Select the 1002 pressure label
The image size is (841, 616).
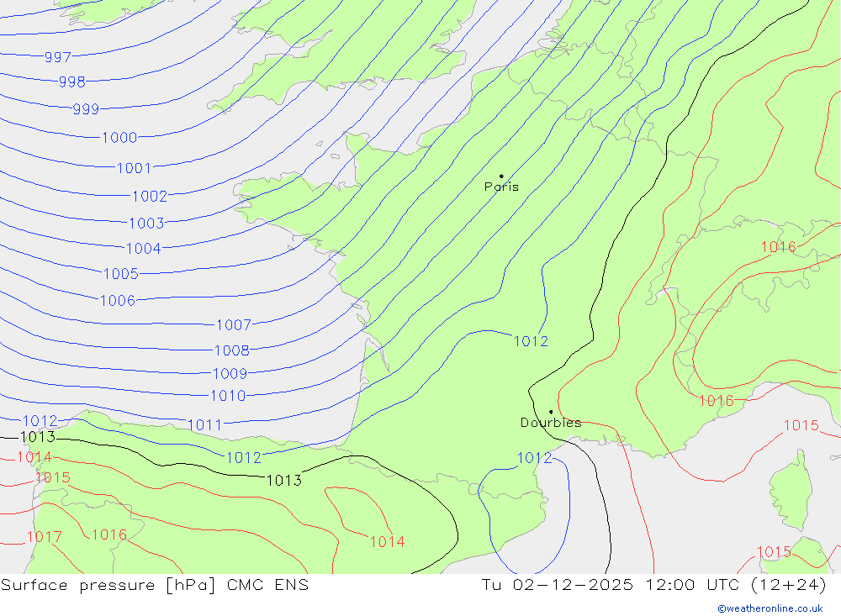point(150,196)
